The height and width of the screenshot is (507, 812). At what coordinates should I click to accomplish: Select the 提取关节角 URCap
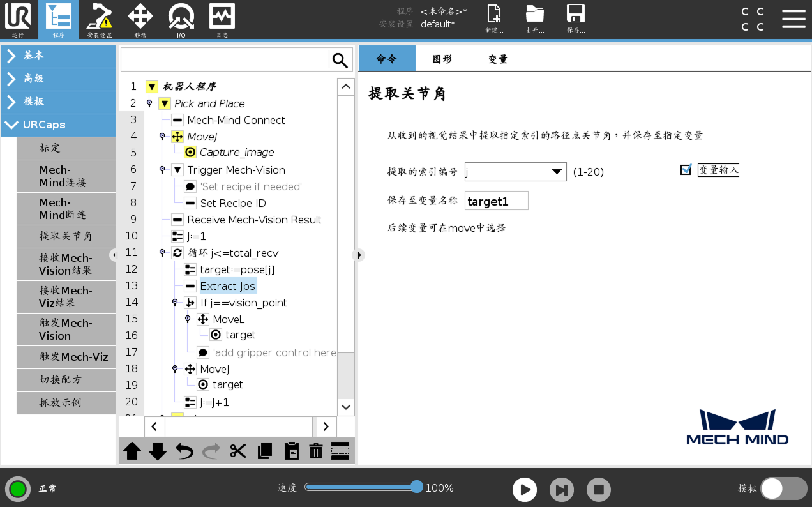point(66,236)
